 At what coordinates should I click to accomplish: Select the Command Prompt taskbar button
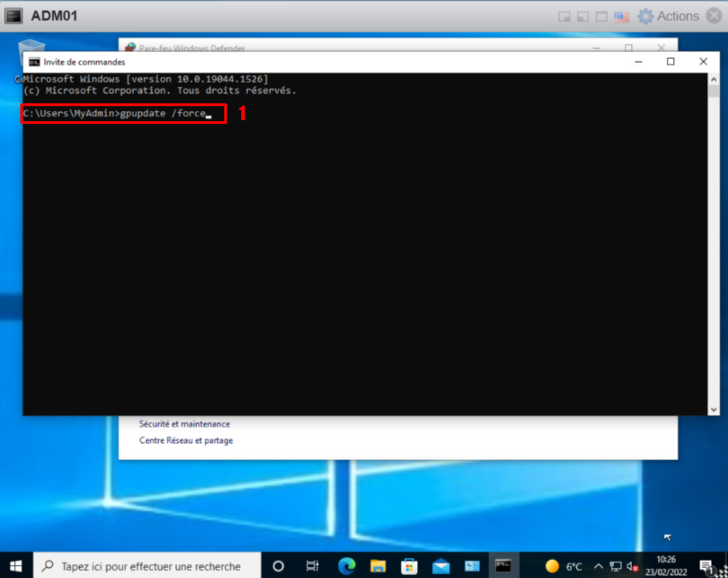click(x=503, y=566)
